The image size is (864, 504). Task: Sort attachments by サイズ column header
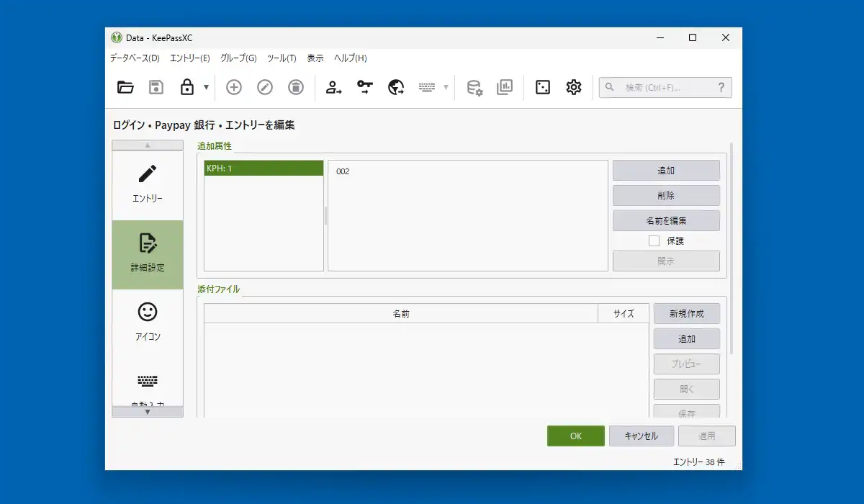pyautogui.click(x=624, y=314)
